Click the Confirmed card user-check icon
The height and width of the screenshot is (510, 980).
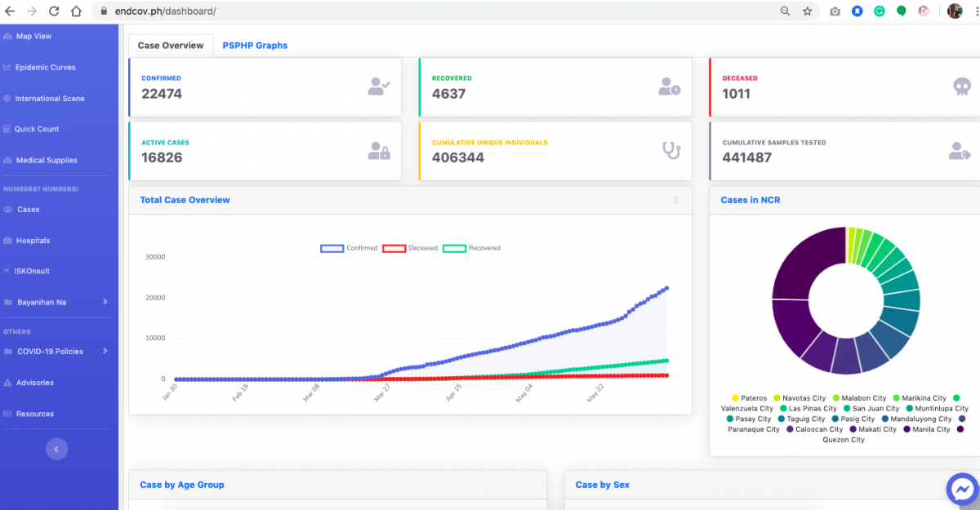379,86
